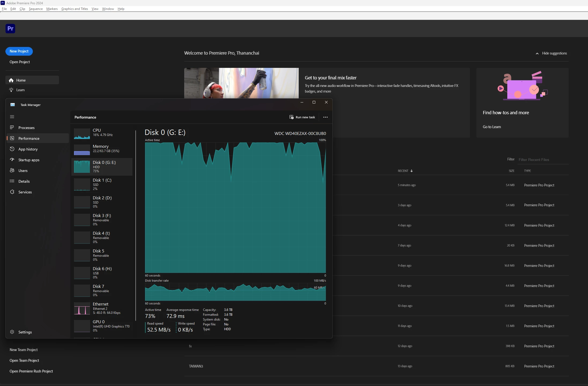Click the Premiere Pro logo icon

[10, 28]
